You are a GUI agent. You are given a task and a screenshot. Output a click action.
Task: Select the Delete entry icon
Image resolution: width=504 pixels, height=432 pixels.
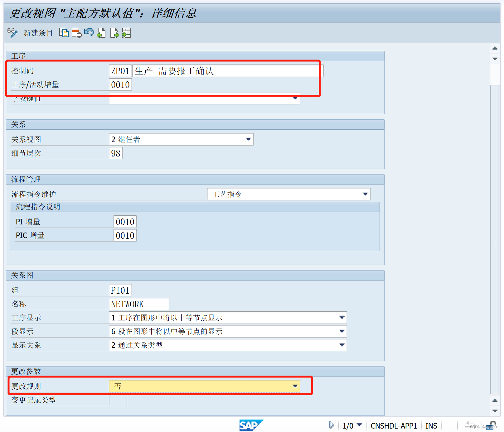pyautogui.click(x=76, y=33)
